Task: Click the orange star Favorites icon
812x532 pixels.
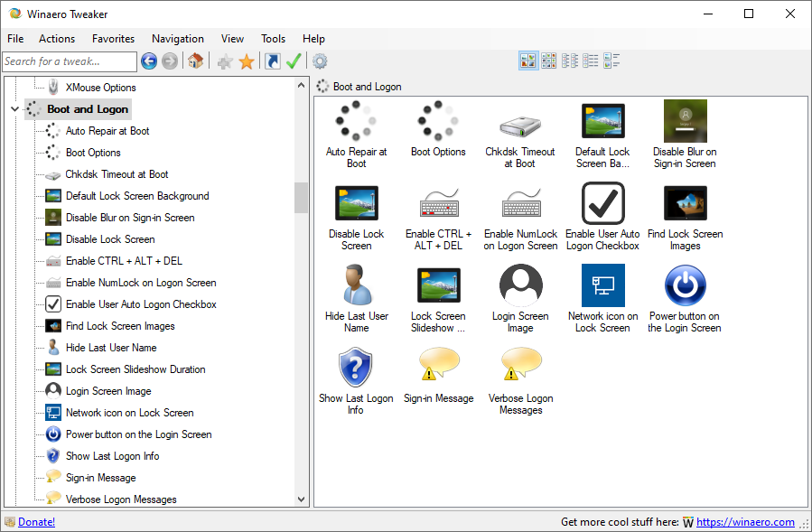Action: pyautogui.click(x=247, y=61)
